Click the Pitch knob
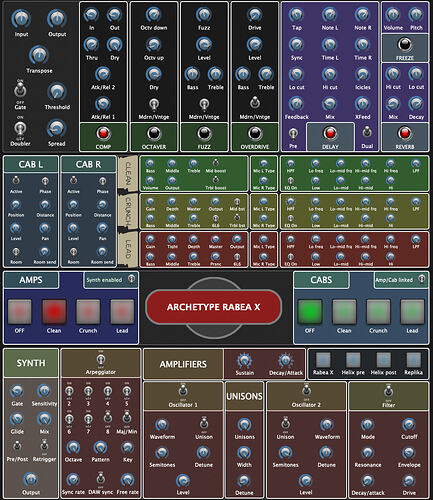The width and height of the screenshot is (433, 500). [x=416, y=15]
